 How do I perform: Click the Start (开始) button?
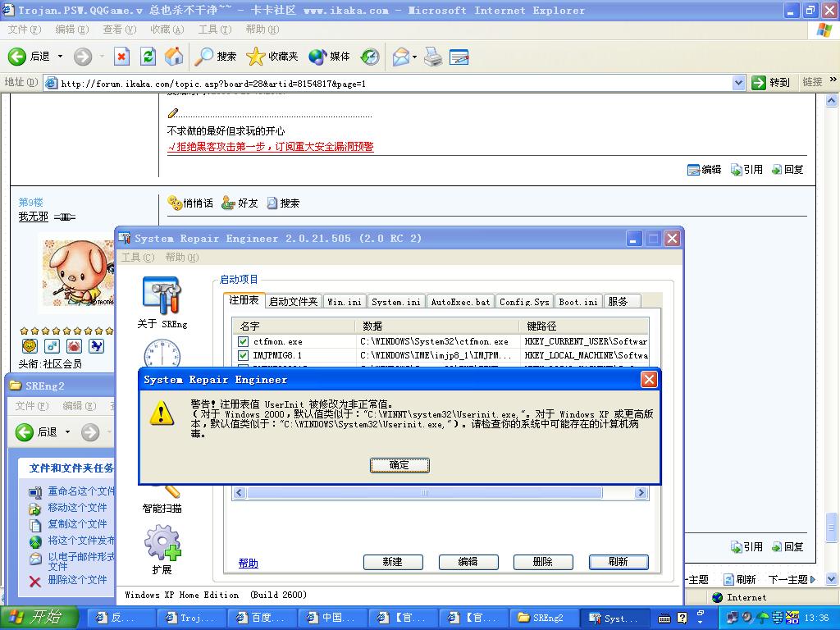(x=38, y=618)
